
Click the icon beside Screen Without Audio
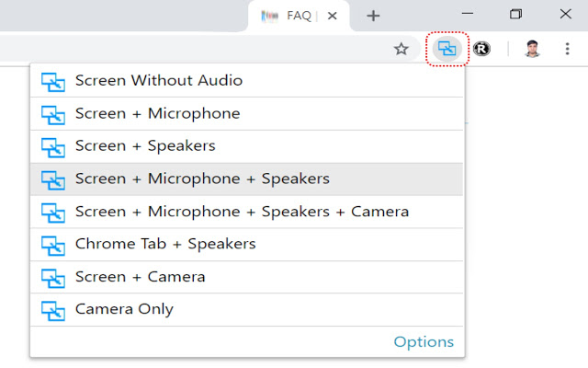click(x=54, y=82)
